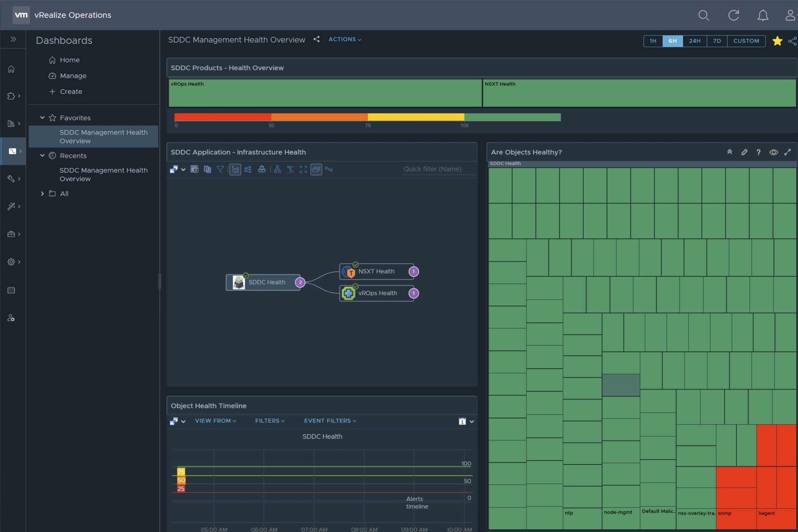The image size is (798, 532).
Task: Expand Are Objects Healthy to full screen
Action: [789, 152]
